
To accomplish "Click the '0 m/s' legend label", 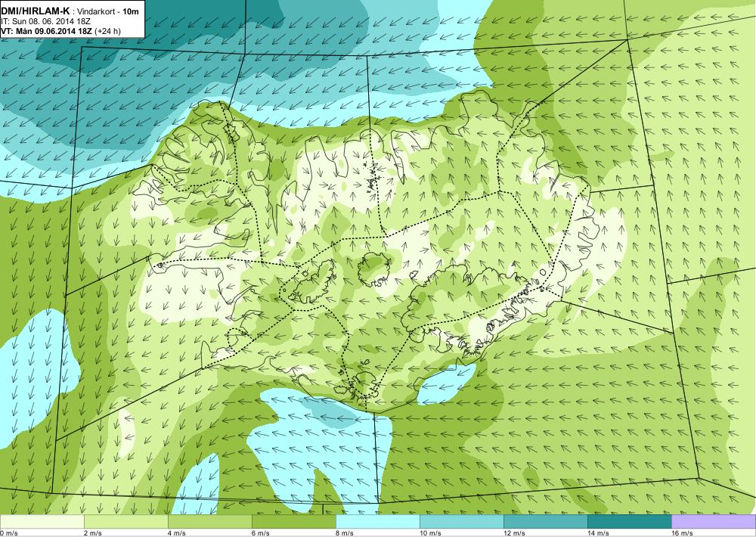I will click(x=9, y=533).
